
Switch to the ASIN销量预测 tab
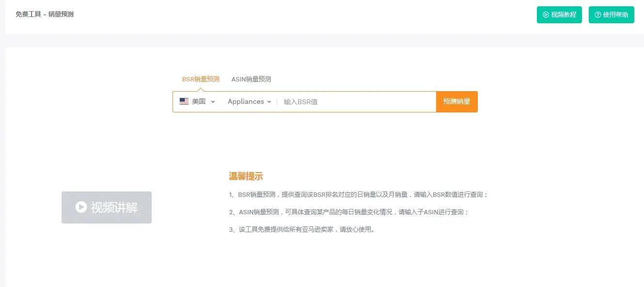point(251,79)
